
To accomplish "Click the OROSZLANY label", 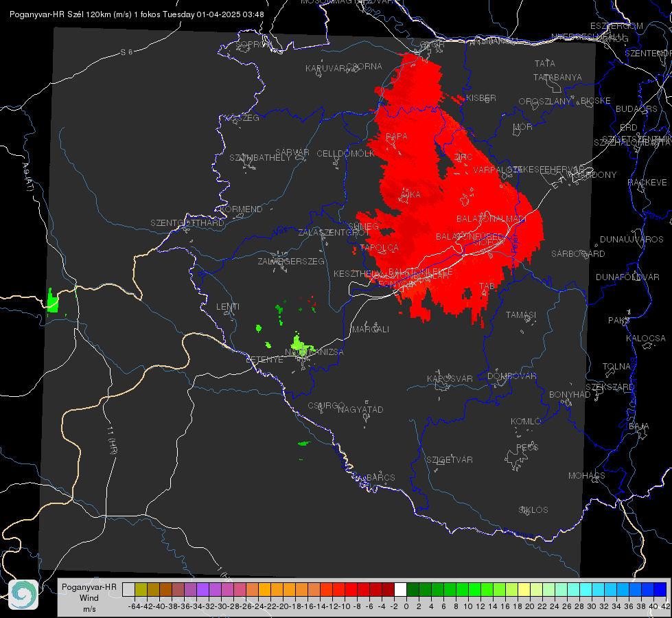I will pos(545,101).
